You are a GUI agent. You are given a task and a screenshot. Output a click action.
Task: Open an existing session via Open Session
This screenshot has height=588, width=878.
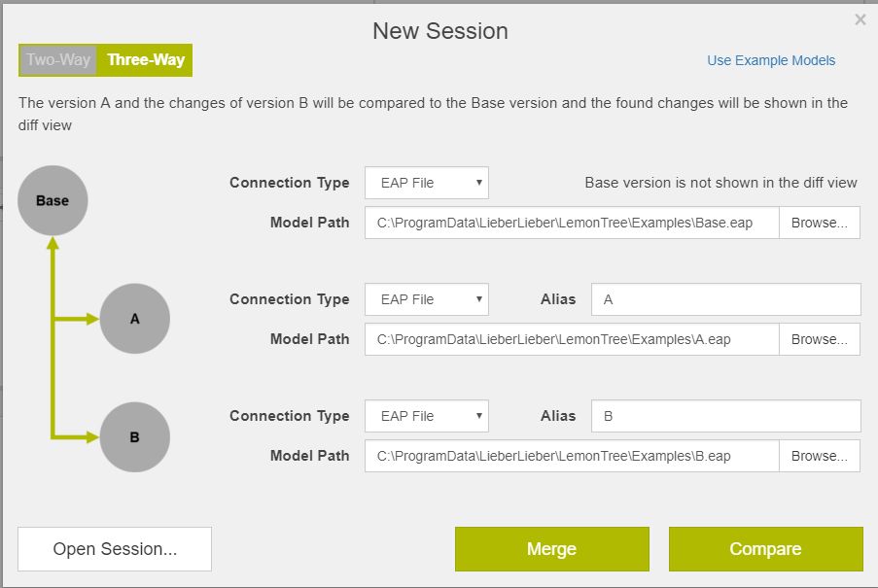coord(114,548)
